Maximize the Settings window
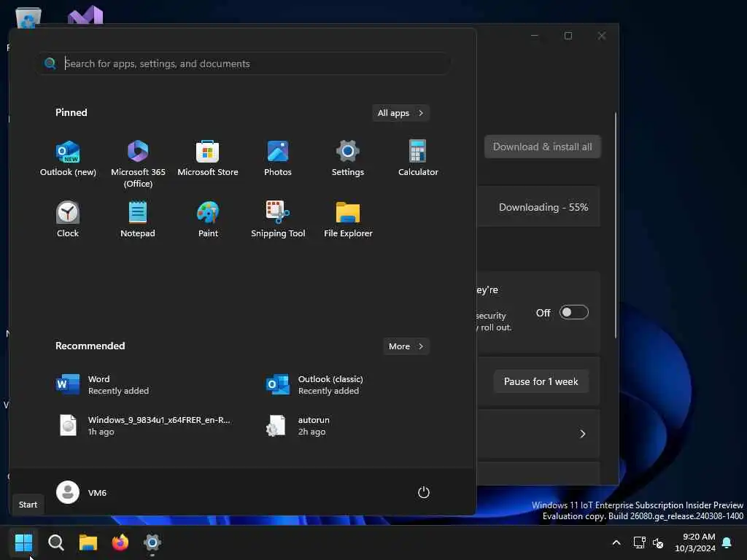Viewport: 747px width, 560px height. 568,36
